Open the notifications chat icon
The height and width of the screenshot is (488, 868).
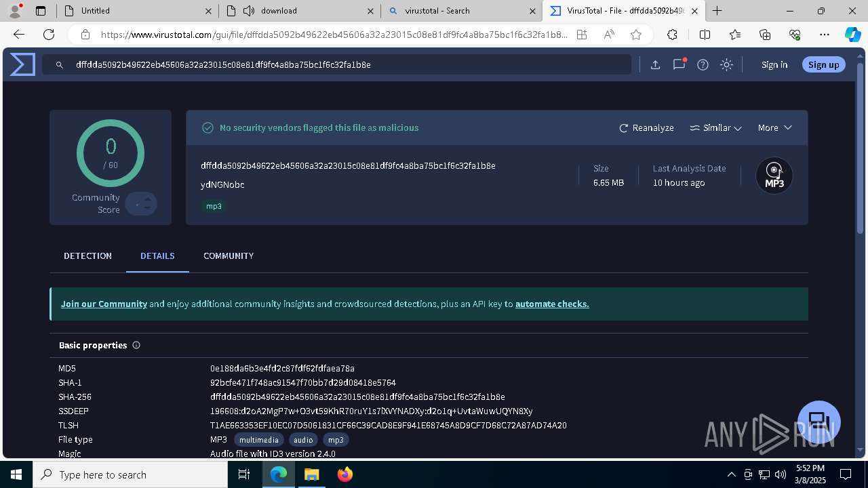click(679, 65)
